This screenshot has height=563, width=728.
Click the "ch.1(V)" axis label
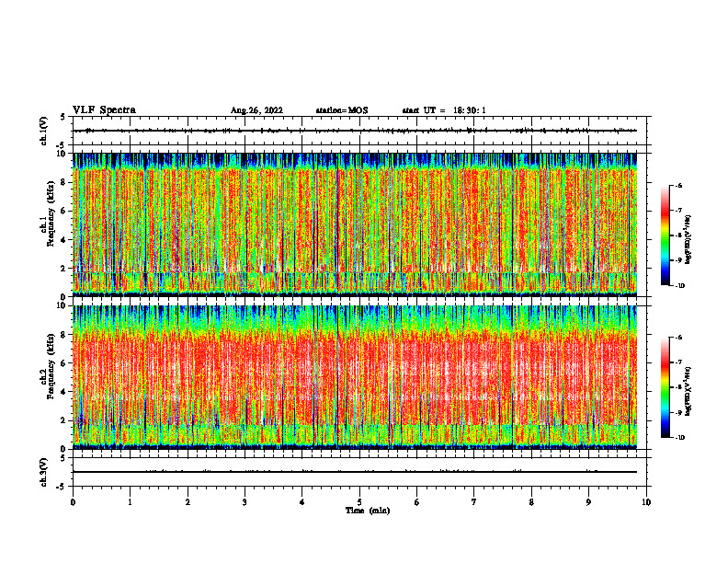tap(44, 131)
